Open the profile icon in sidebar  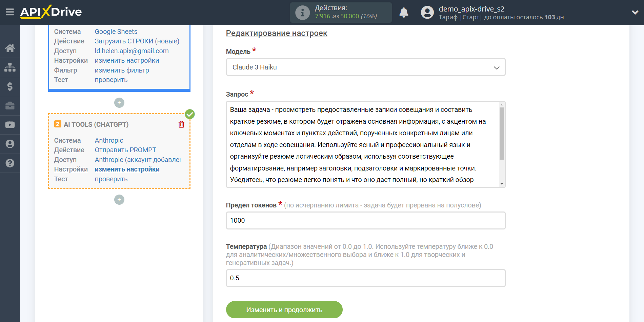[10, 144]
